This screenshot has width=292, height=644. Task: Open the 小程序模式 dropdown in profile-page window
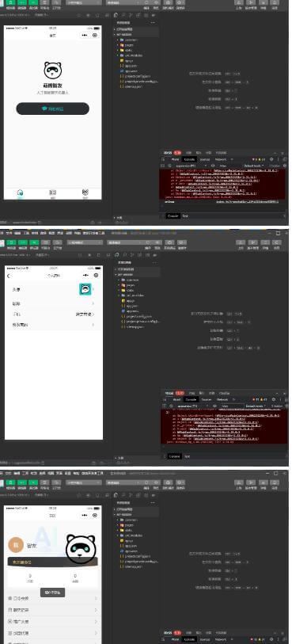point(85,242)
